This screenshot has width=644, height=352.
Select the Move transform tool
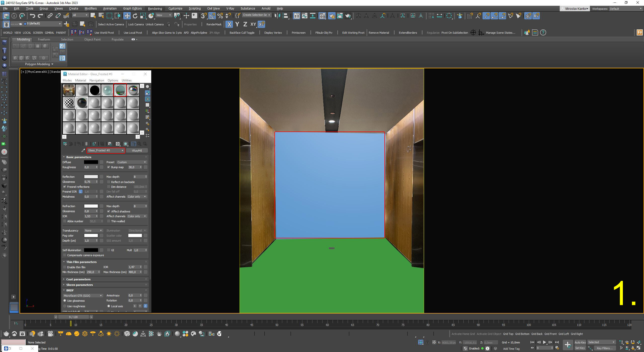point(127,16)
